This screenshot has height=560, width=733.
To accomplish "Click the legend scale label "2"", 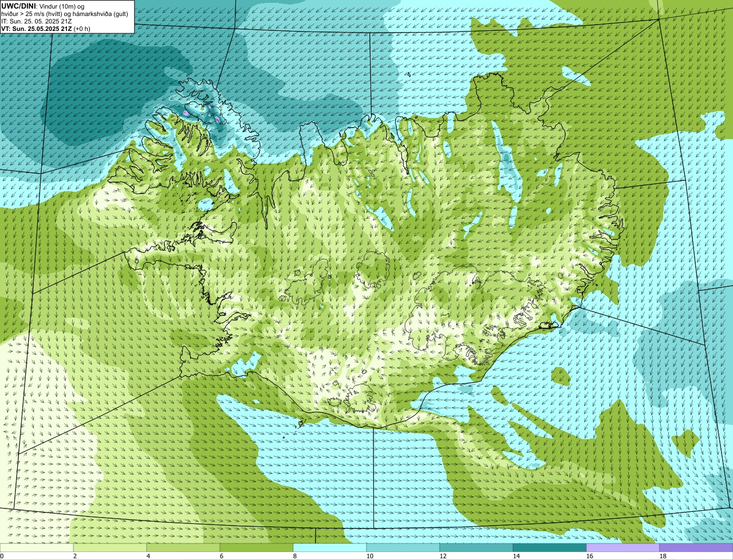I will click(x=74, y=556).
